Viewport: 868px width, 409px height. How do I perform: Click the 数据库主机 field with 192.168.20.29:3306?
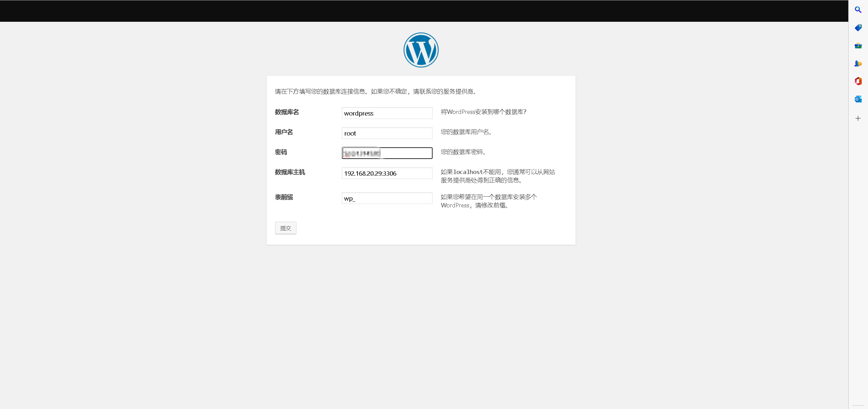pyautogui.click(x=387, y=173)
